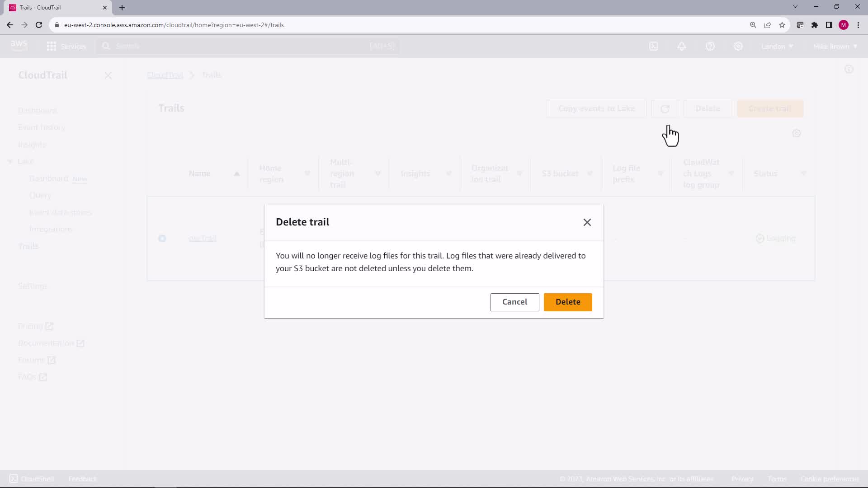
Task: Click the AWS logo
Action: click(19, 46)
